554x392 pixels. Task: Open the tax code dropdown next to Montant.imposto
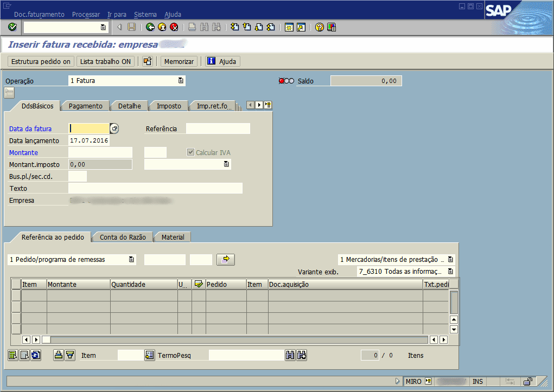coord(226,164)
